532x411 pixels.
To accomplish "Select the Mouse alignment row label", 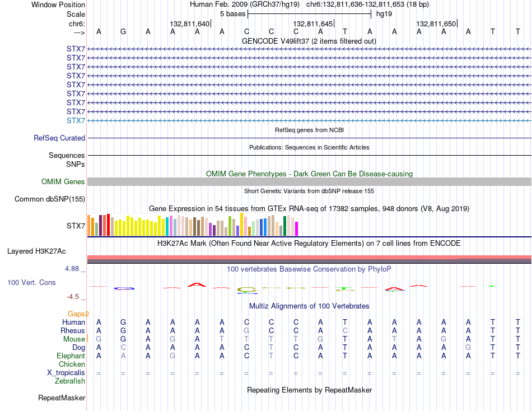I will click(74, 339).
